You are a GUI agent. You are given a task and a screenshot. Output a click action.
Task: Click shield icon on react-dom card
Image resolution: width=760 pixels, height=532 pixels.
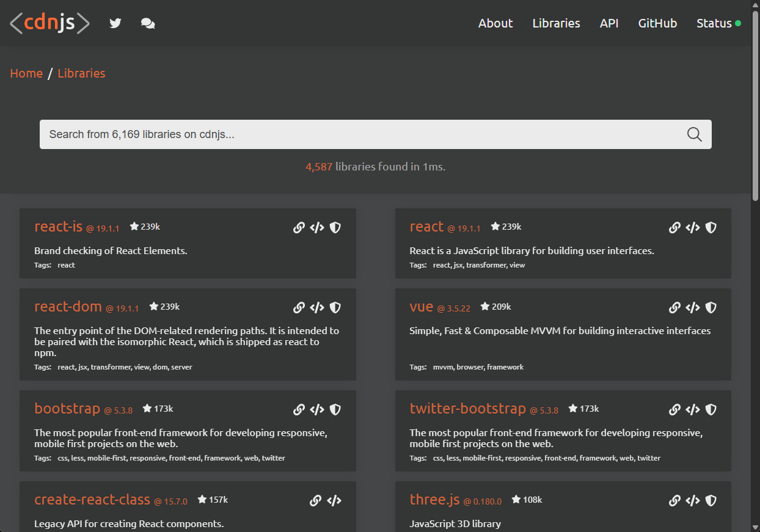pos(335,308)
